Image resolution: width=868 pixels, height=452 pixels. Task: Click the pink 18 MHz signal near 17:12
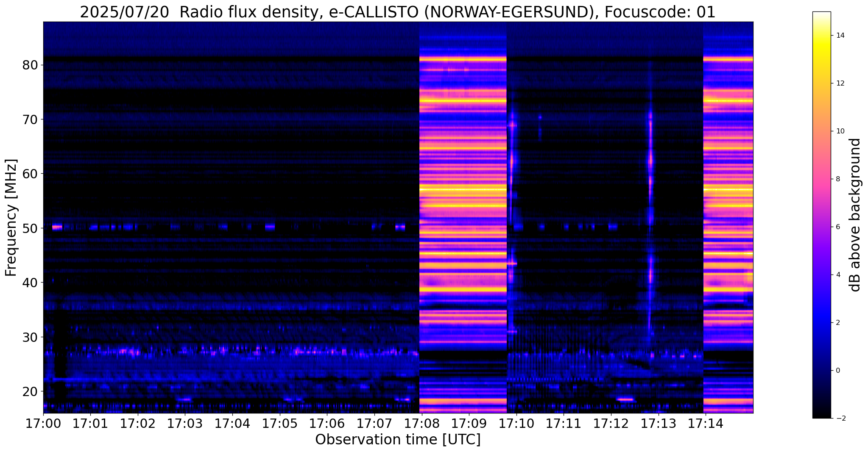point(625,399)
